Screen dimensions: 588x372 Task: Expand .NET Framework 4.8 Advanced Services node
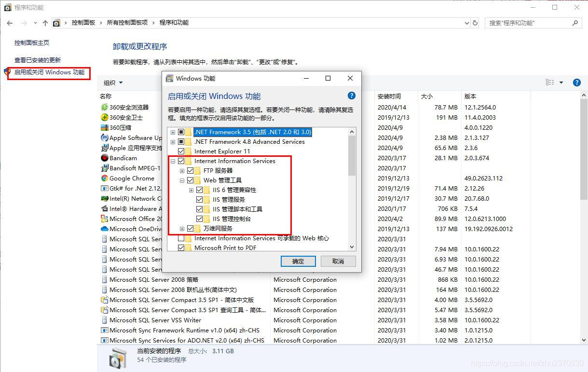click(173, 141)
